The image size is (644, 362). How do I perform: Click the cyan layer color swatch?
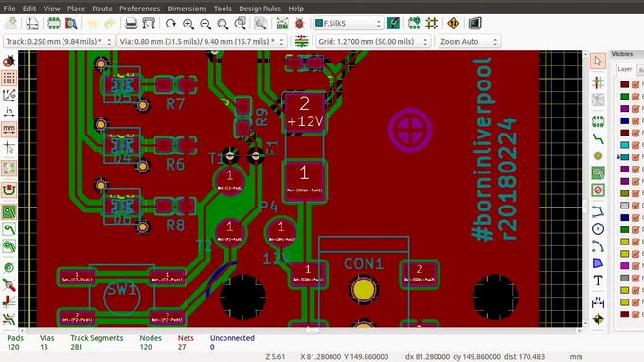coord(625,145)
